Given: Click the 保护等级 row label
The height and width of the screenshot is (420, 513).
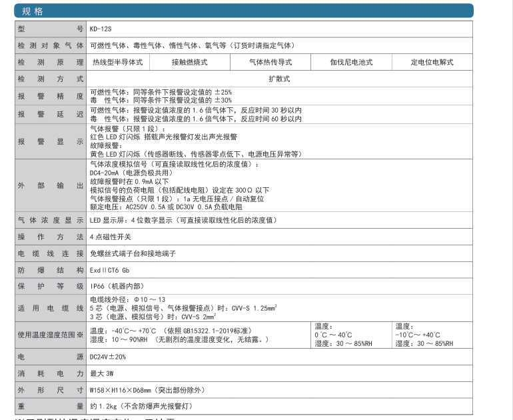Looking at the screenshot, I should (51, 286).
